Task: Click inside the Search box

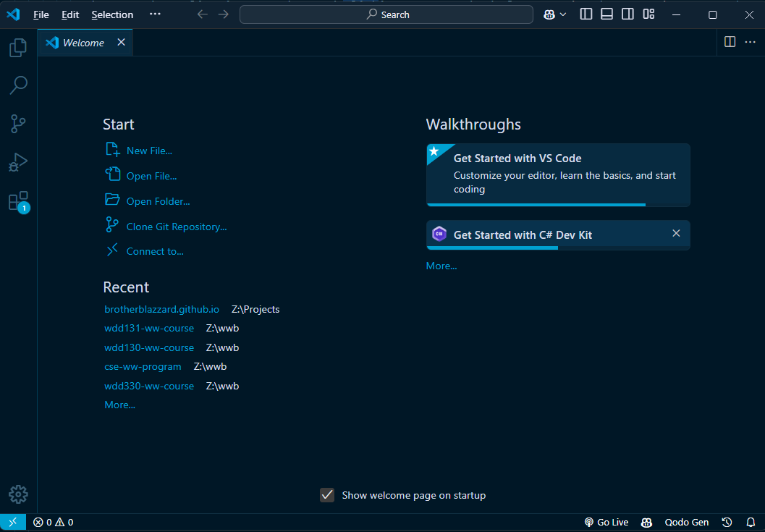Action: point(386,14)
